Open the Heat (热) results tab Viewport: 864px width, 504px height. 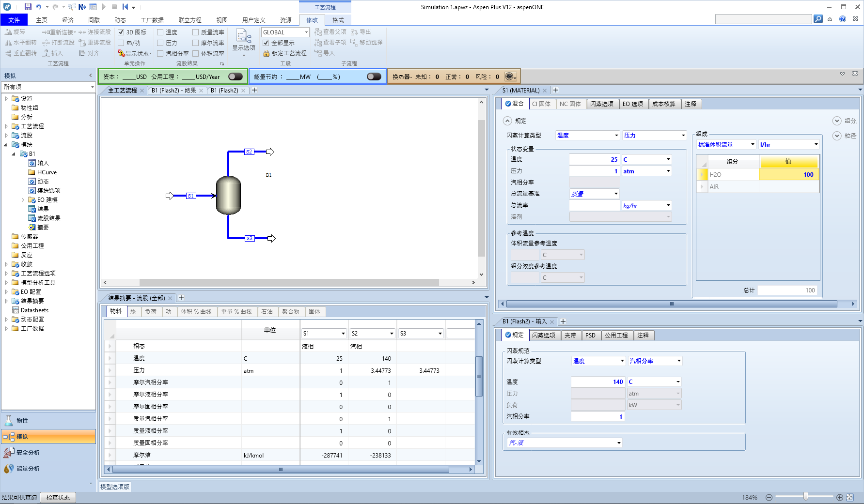[133, 311]
